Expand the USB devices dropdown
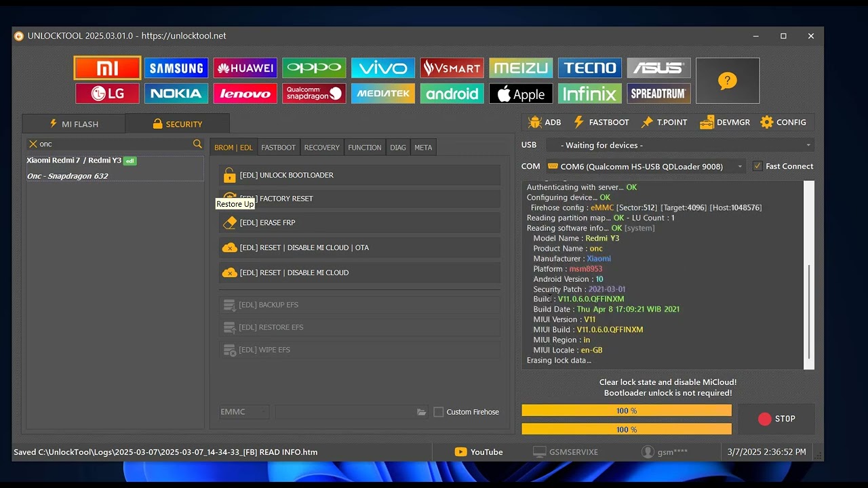 point(679,145)
